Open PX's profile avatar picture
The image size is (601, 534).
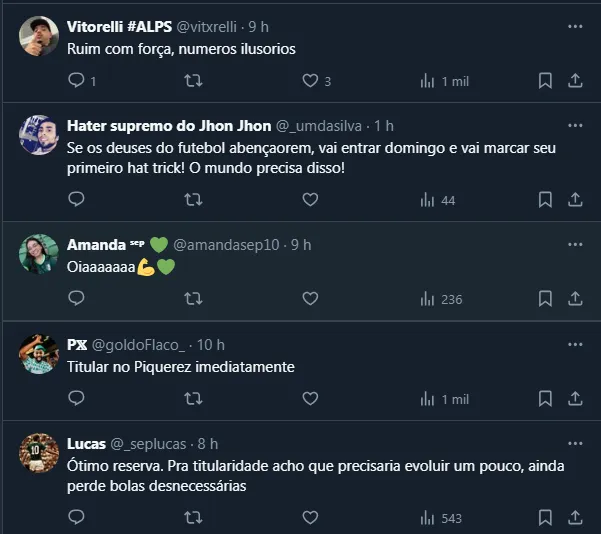(38, 352)
